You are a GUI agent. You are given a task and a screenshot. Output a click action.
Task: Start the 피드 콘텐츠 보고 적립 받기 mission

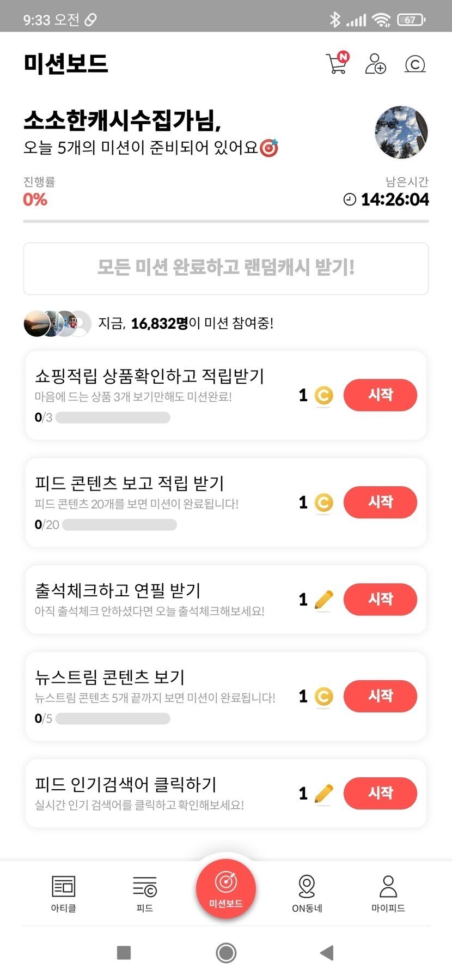(x=380, y=502)
